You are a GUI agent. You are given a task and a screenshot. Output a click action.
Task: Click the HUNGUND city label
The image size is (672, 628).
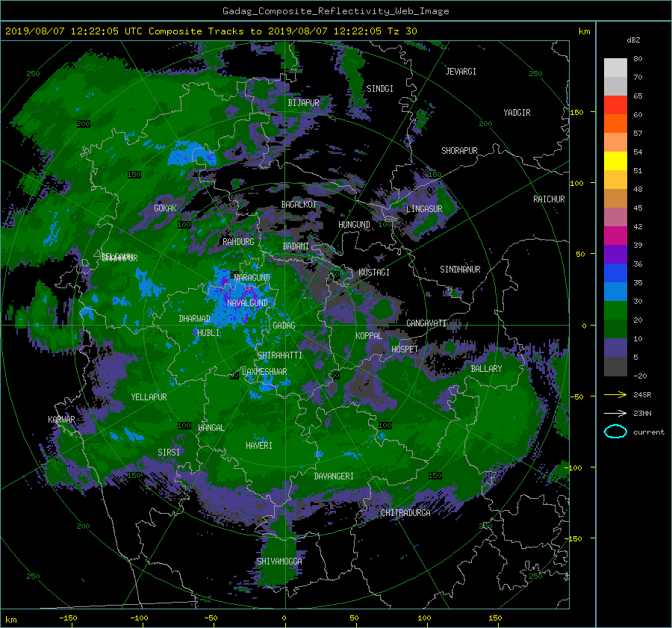(354, 225)
